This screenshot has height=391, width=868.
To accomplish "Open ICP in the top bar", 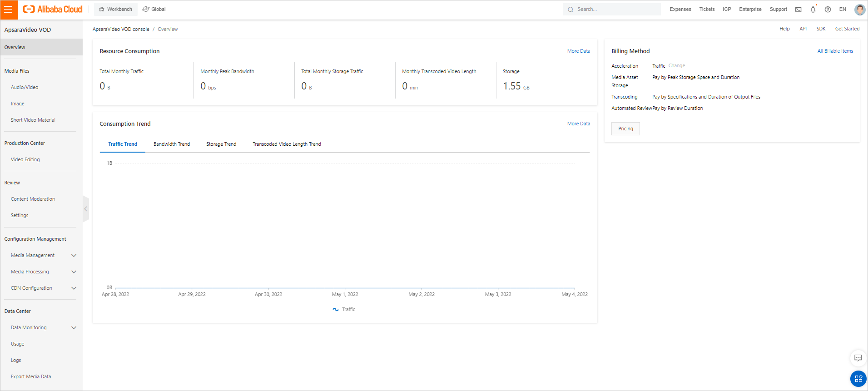I will (727, 9).
